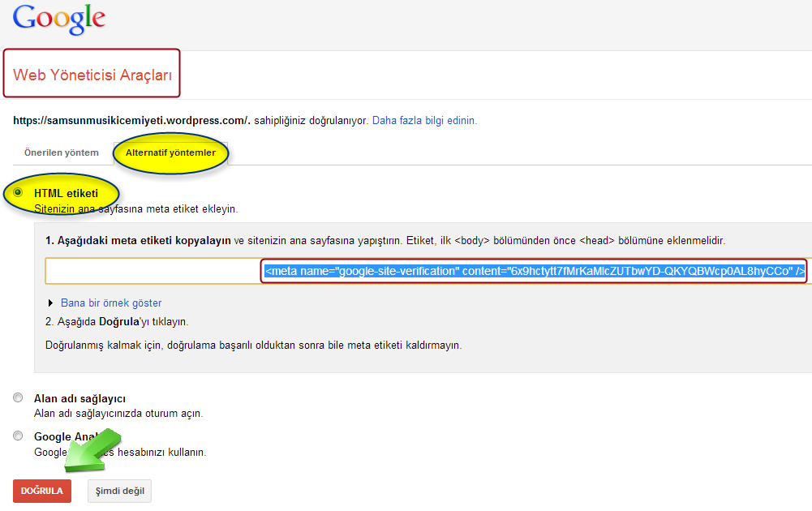Image resolution: width=812 pixels, height=511 pixels.
Task: Choose the Alan adı sağlayıcı radio option
Action: coord(18,397)
